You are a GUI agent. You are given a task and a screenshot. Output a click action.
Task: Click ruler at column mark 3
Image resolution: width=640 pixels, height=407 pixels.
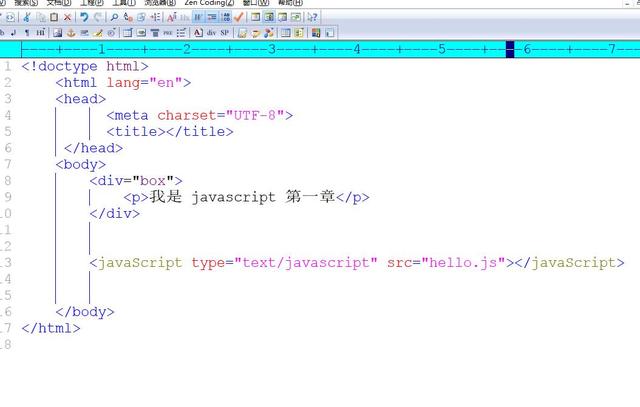(272, 49)
